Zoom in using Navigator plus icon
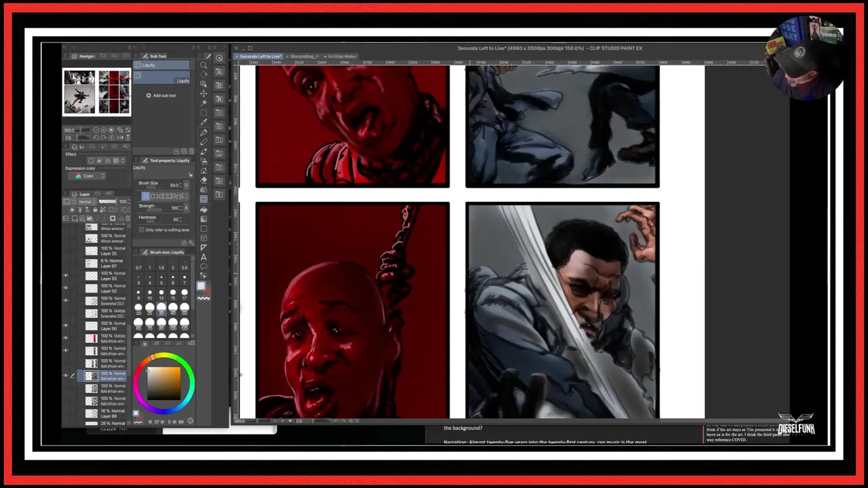 tap(103, 130)
